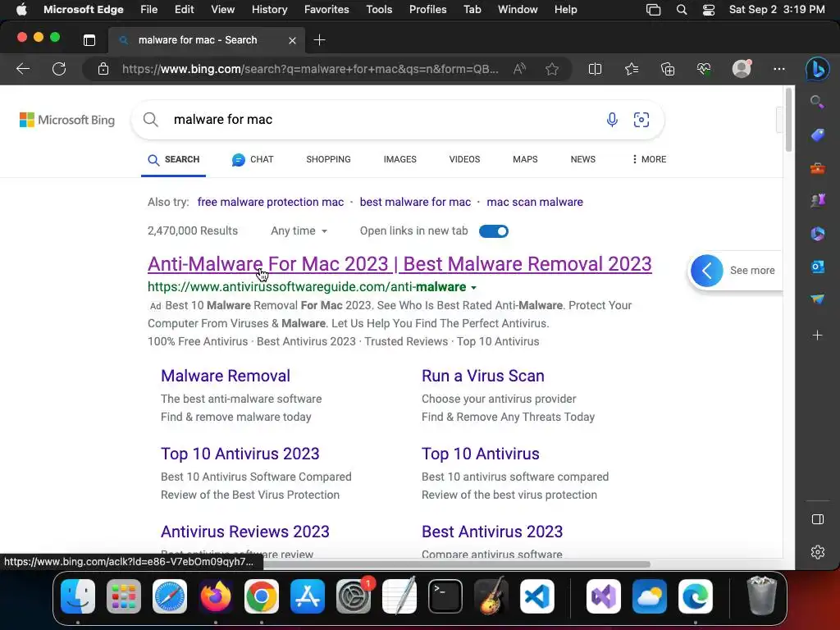840x630 pixels.
Task: Open Read Aloud icon in the address bar
Action: pyautogui.click(x=519, y=69)
